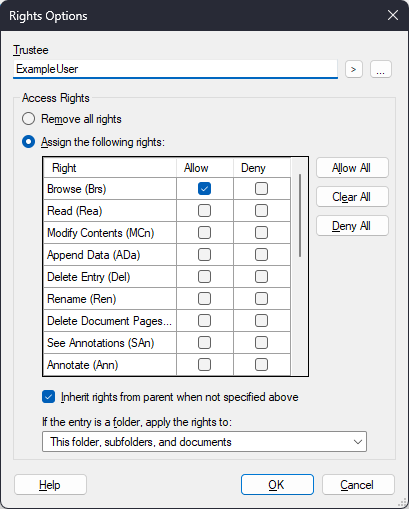Toggle 'Inherit rights from parent' checkbox
The image size is (409, 509).
(x=49, y=397)
